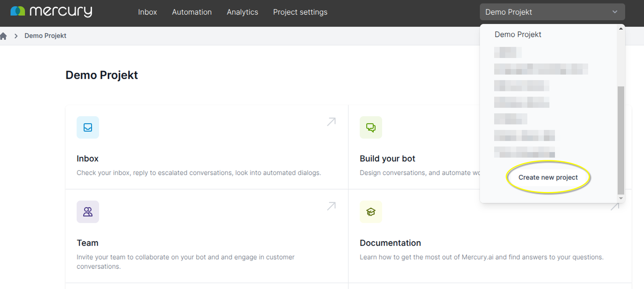Click dropdown list scroll down arrow
Screen dimensions: 644x289
pyautogui.click(x=621, y=198)
